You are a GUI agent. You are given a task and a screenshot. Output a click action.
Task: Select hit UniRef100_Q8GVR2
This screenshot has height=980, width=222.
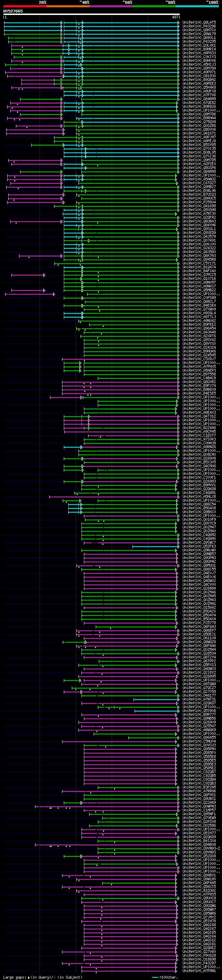pyautogui.click(x=199, y=382)
